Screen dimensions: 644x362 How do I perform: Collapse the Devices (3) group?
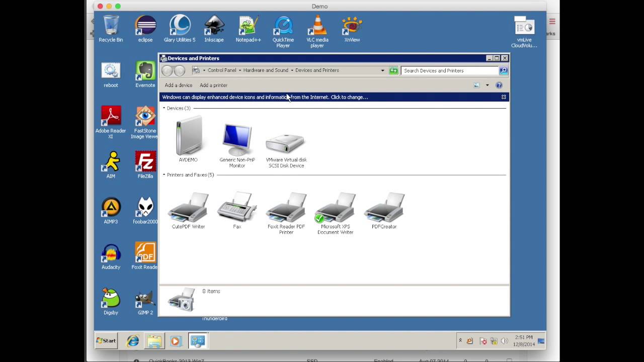pos(164,108)
